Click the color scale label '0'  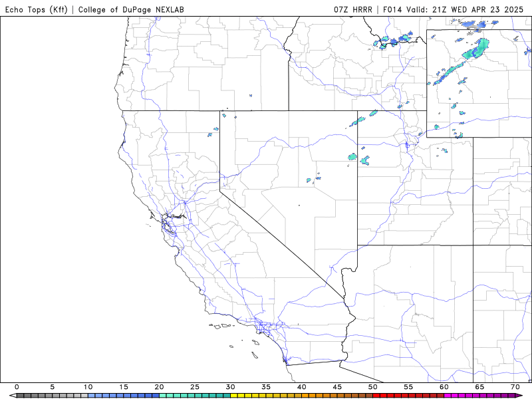click(x=17, y=387)
